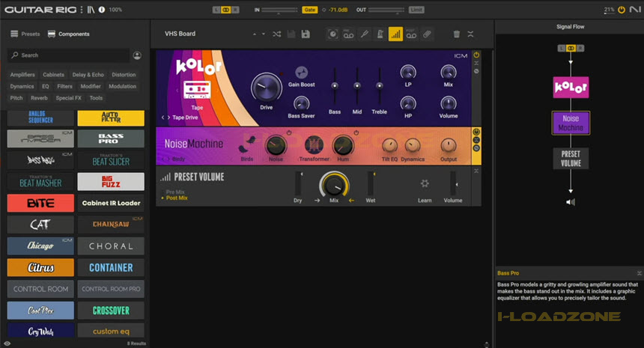The image size is (644, 348).
Task: Click the info icon next to Guitar Rig logo
Action: [102, 10]
